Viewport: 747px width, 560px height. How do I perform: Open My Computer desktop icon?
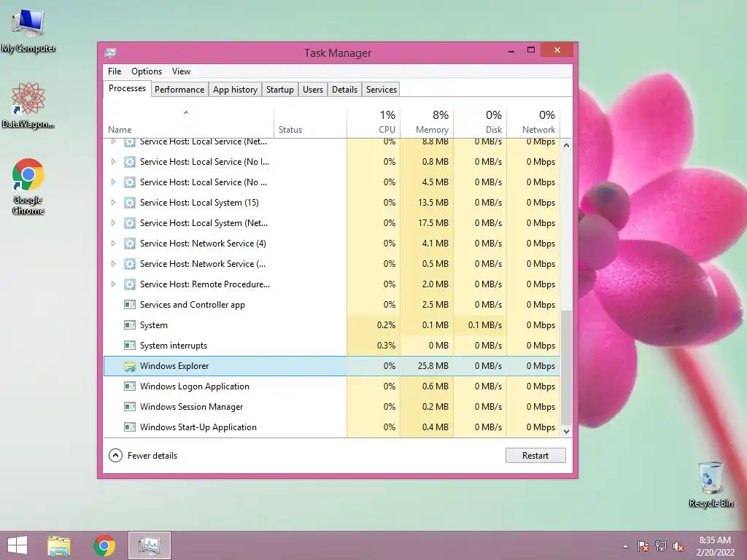click(x=28, y=31)
